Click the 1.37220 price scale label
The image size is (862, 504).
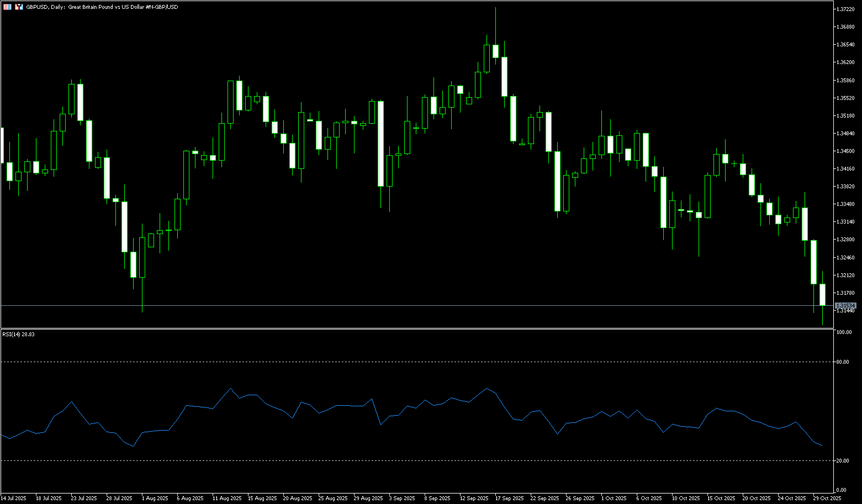(846, 9)
